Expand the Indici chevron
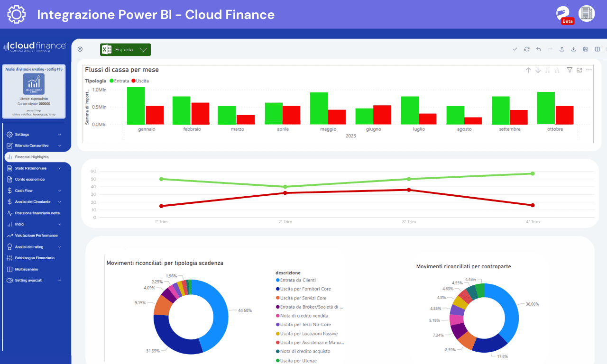This screenshot has width=607, height=364. tap(59, 224)
